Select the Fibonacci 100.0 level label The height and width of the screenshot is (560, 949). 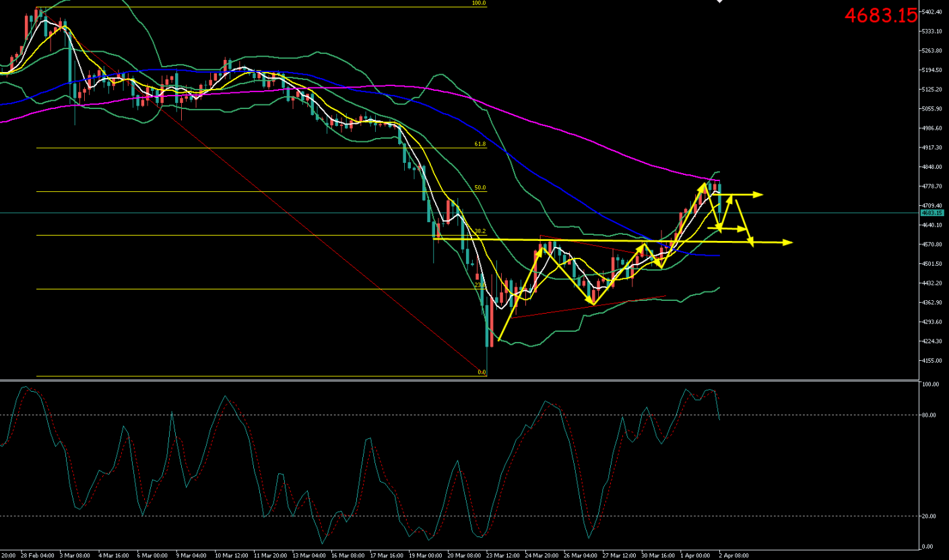click(478, 3)
